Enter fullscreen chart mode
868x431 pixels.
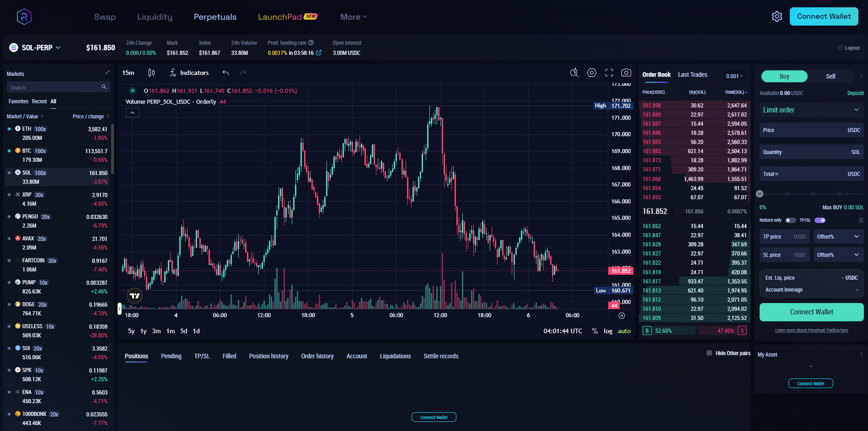[x=609, y=73]
